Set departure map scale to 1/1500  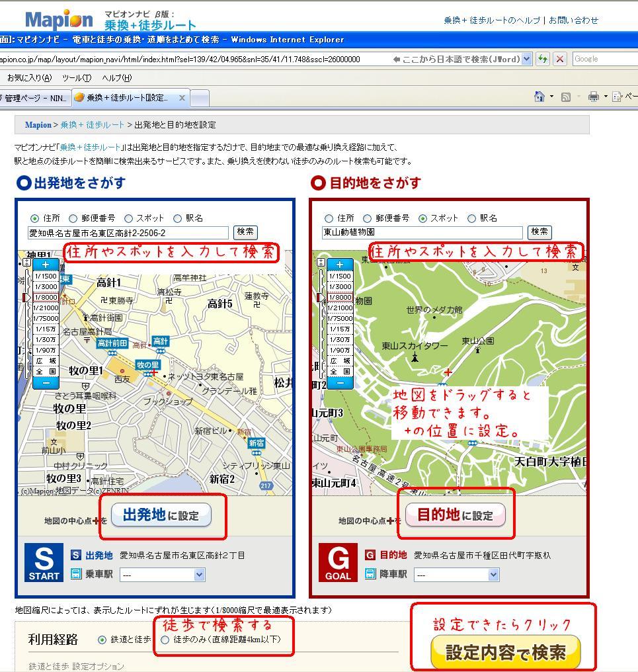[x=46, y=276]
